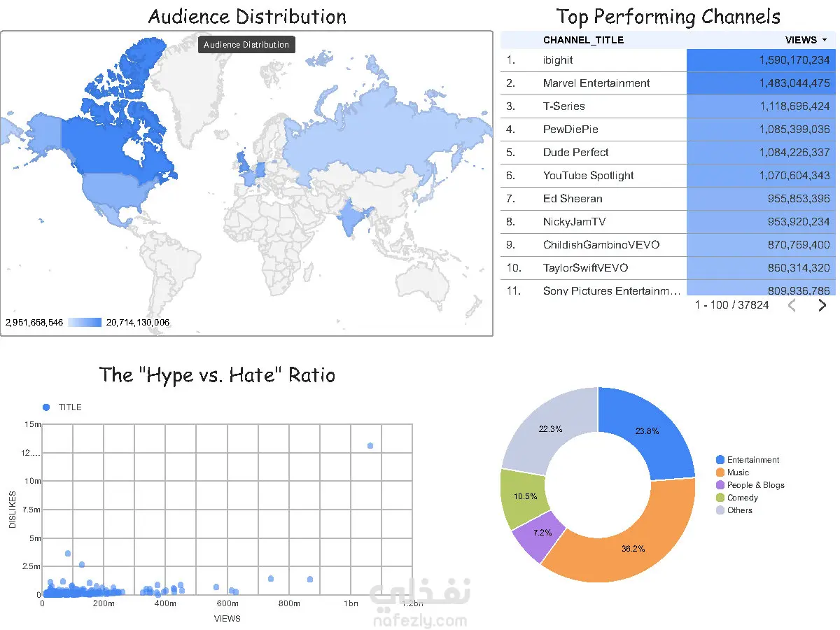
Task: Select the ChildishGambinoVEVO row
Action: pos(668,245)
